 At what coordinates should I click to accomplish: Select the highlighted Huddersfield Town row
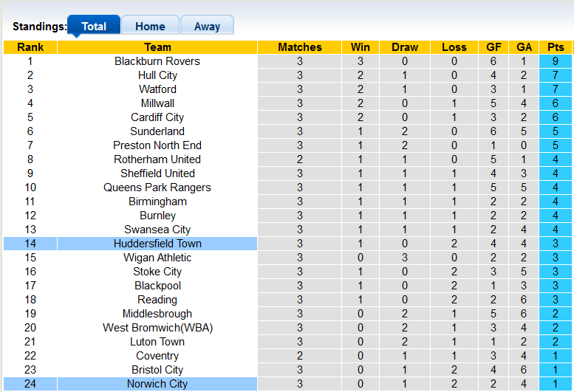pos(157,244)
